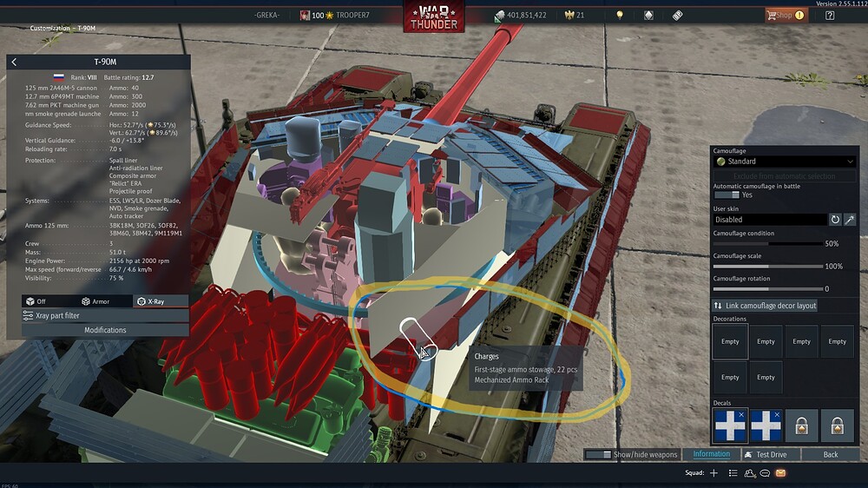
Task: Expand the Camouflage Standard dropdown
Action: coord(785,162)
